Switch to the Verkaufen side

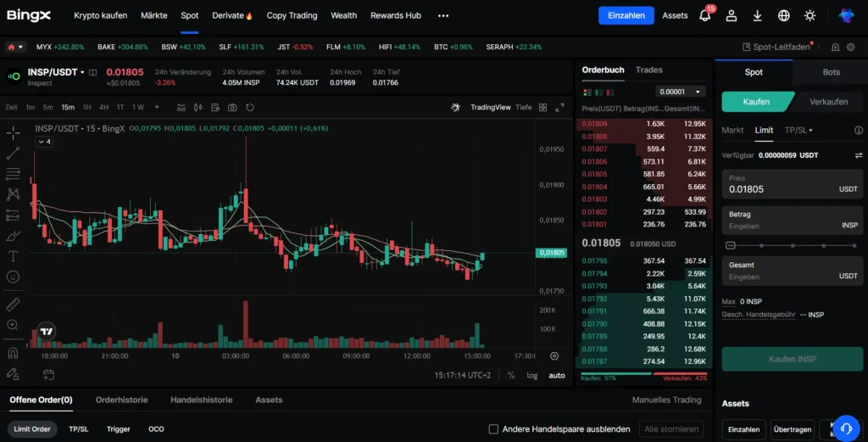point(828,102)
